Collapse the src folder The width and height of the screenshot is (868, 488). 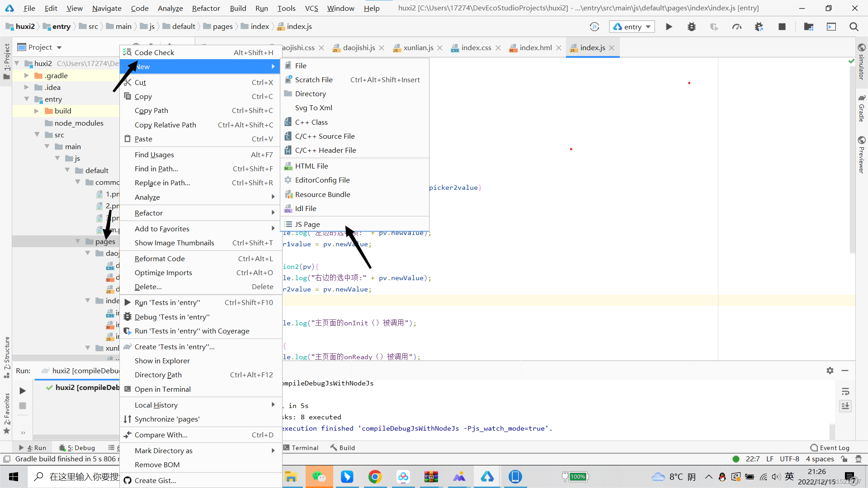pos(37,135)
